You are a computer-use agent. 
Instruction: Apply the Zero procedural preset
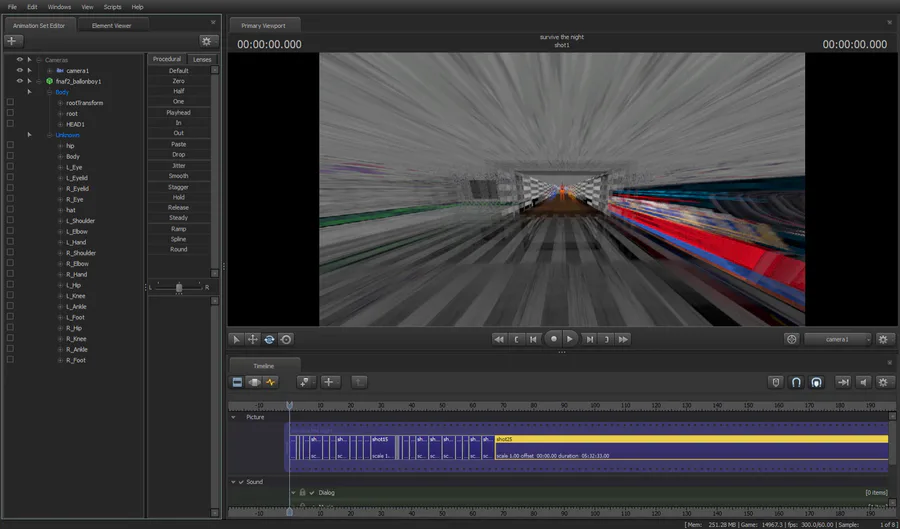pos(179,81)
